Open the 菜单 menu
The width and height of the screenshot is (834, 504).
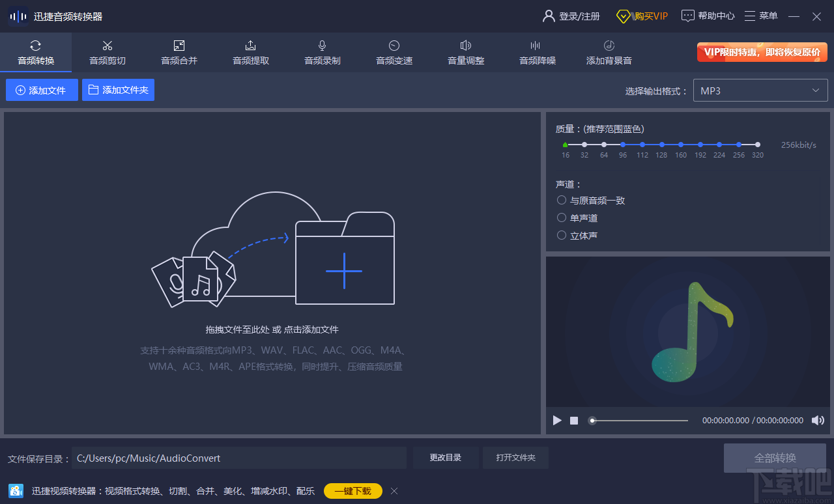pyautogui.click(x=761, y=16)
